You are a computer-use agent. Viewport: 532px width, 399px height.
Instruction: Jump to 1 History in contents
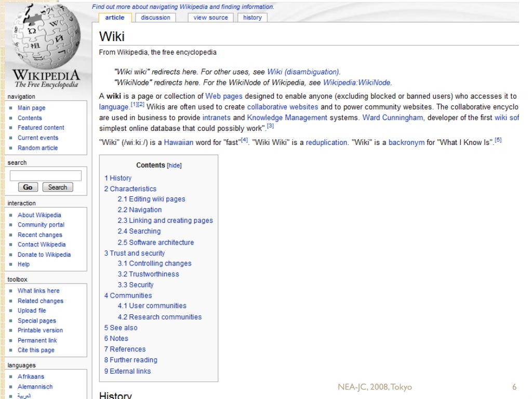point(118,178)
